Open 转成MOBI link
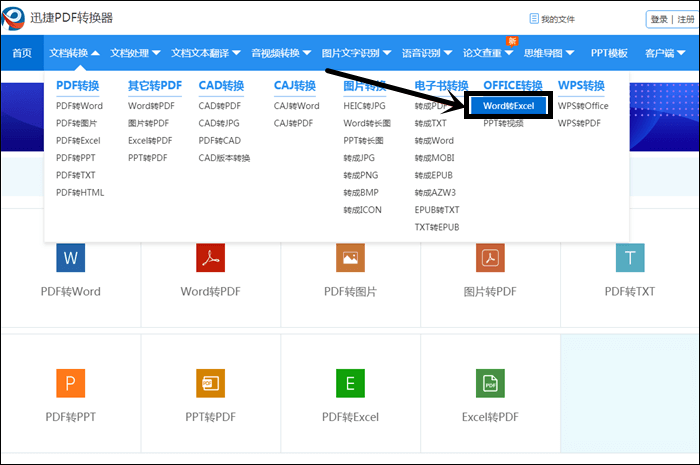The image size is (700, 465). (x=434, y=158)
